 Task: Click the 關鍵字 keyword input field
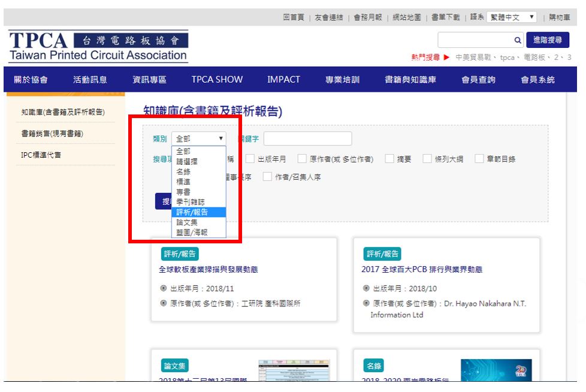pos(307,138)
